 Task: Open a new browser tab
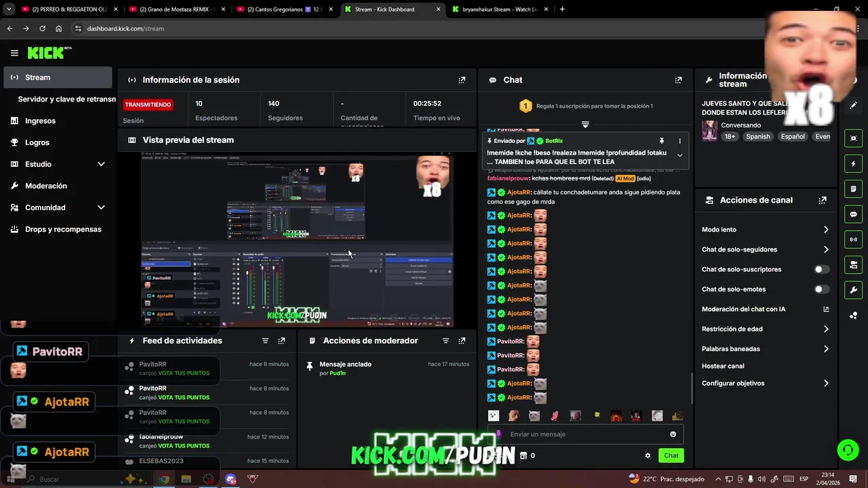click(562, 9)
